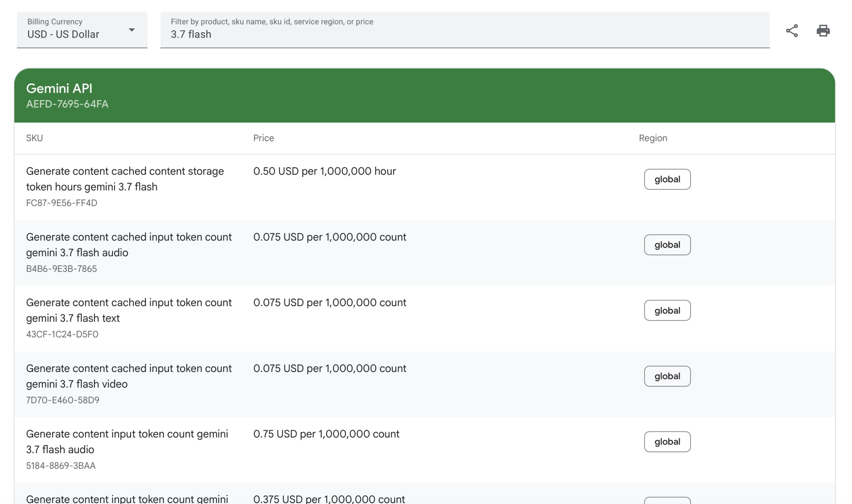Click 0.075 USD price in flash audio row
This screenshot has width=852, height=504.
pos(329,237)
